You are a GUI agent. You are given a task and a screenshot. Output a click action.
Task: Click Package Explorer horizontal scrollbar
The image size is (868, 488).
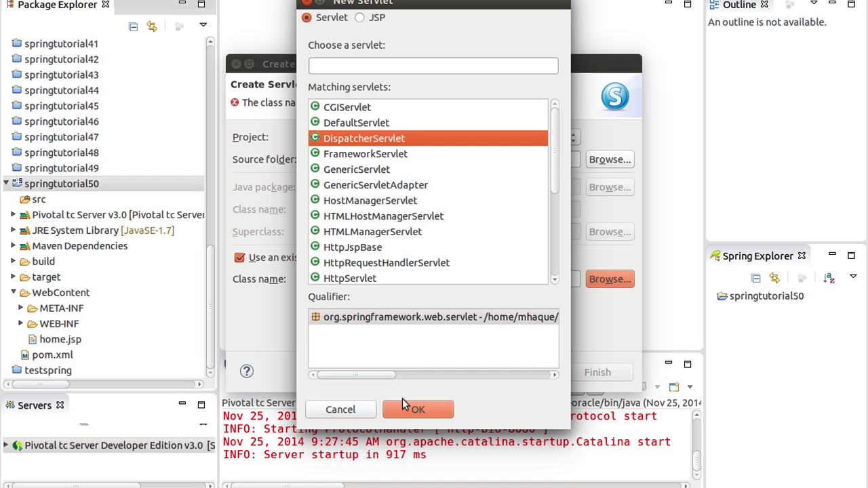(x=39, y=384)
